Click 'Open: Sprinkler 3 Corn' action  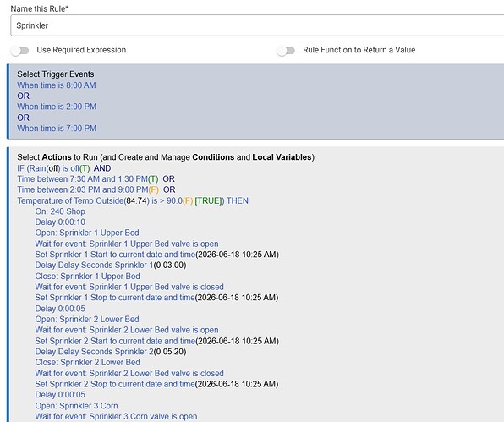click(x=76, y=406)
